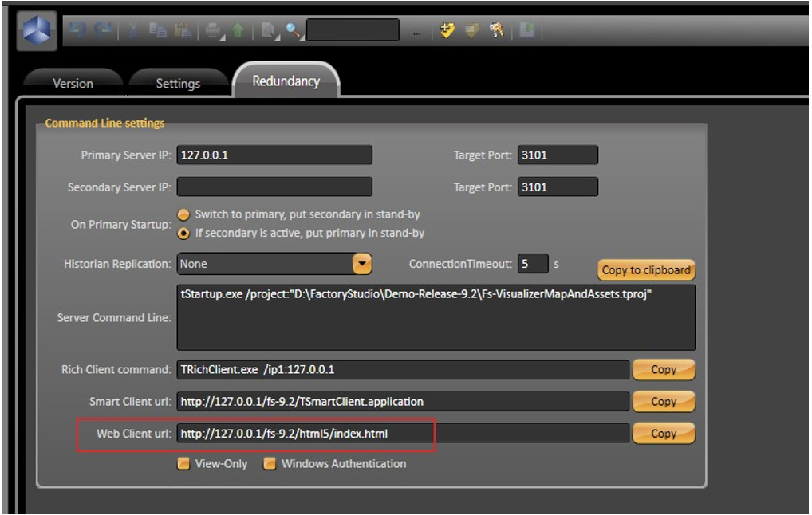812x515 pixels.
Task: Click the empty Secondary Server IP field
Action: click(x=274, y=187)
